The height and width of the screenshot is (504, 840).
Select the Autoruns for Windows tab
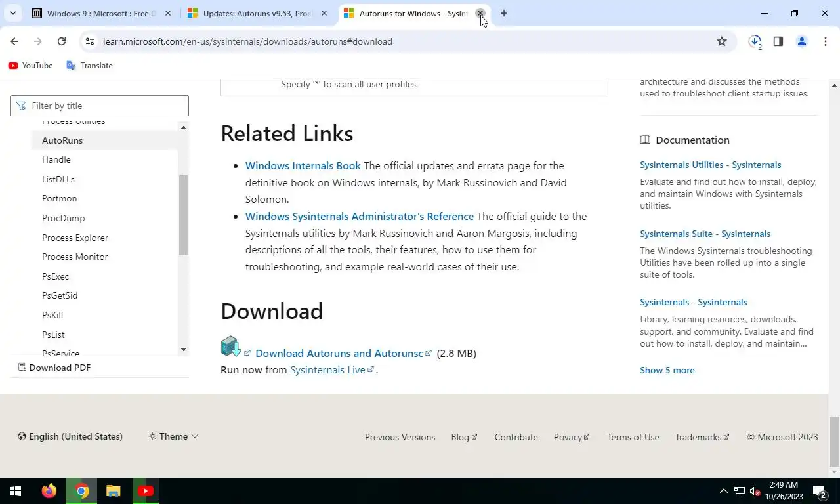click(413, 13)
